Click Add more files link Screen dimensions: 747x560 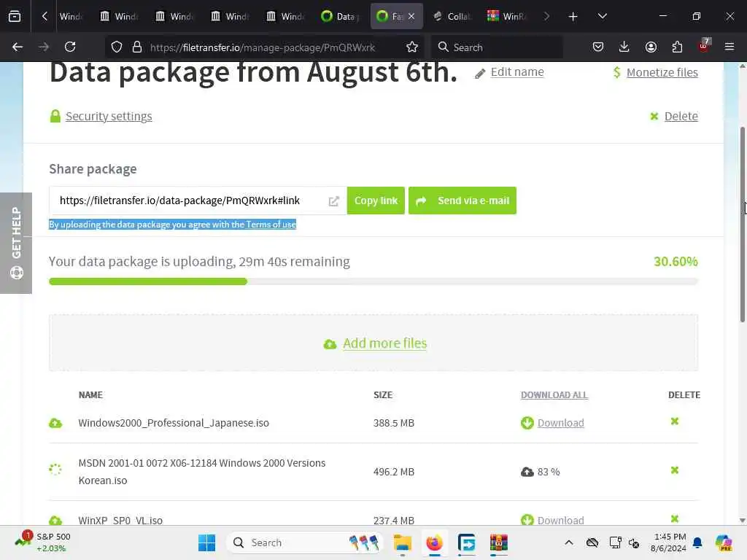(x=384, y=343)
